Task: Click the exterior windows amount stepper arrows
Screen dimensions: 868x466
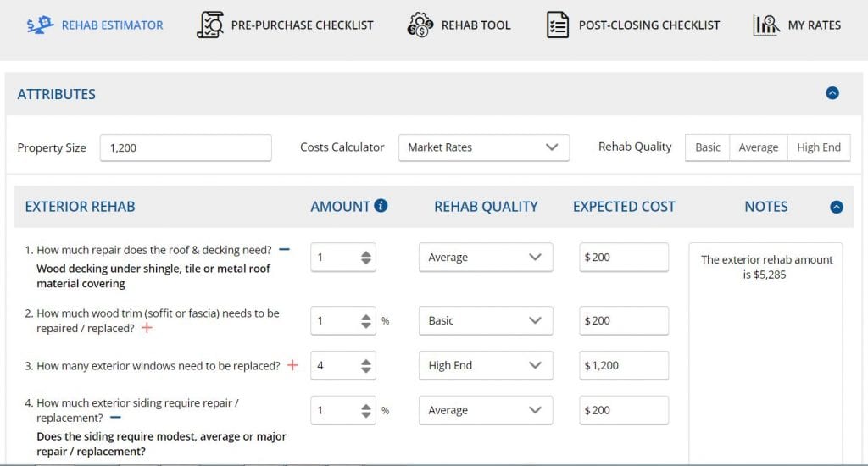Action: pos(366,366)
